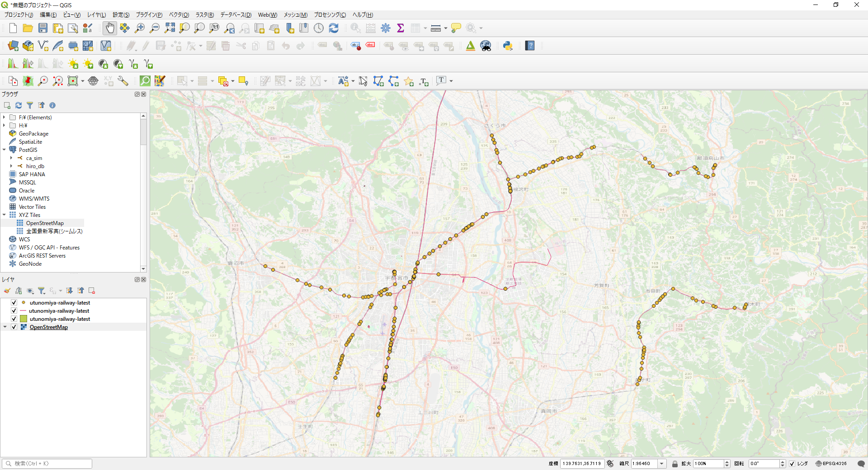Open the statistical summary sigma tool
Image resolution: width=868 pixels, height=470 pixels.
coord(401,28)
